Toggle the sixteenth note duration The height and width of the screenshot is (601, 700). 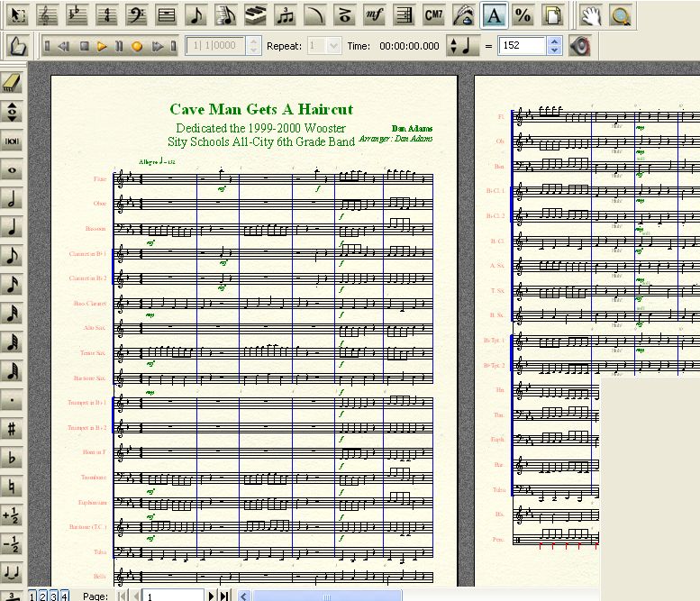pos(12,285)
